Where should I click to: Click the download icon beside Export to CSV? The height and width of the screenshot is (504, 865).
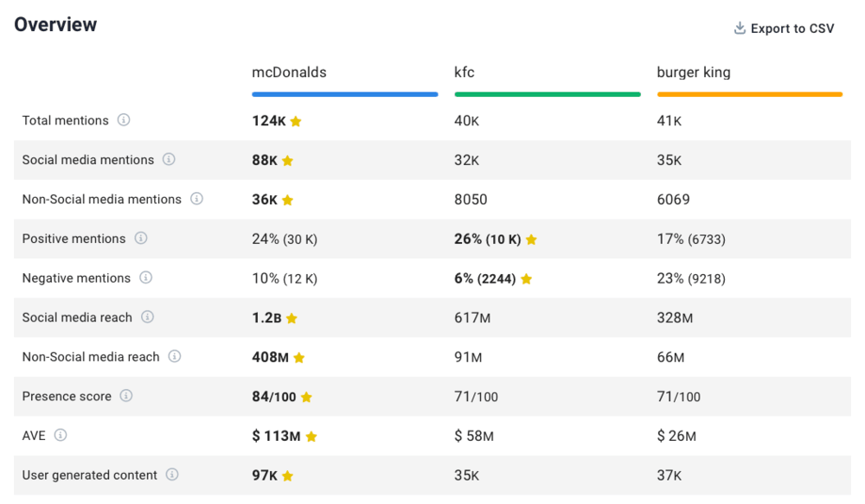(x=740, y=29)
